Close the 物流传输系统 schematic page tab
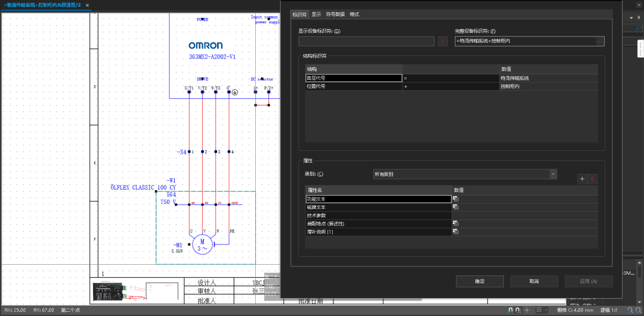 pos(87,5)
